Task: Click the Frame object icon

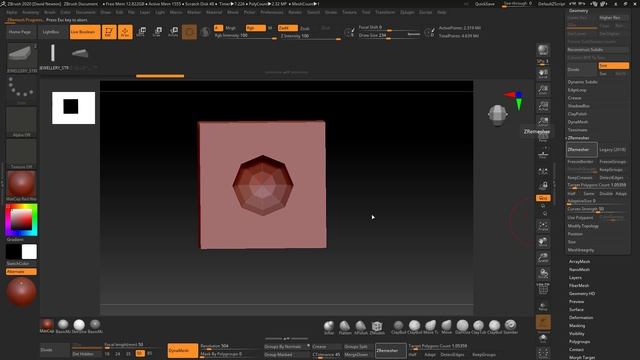Action: pos(543,226)
